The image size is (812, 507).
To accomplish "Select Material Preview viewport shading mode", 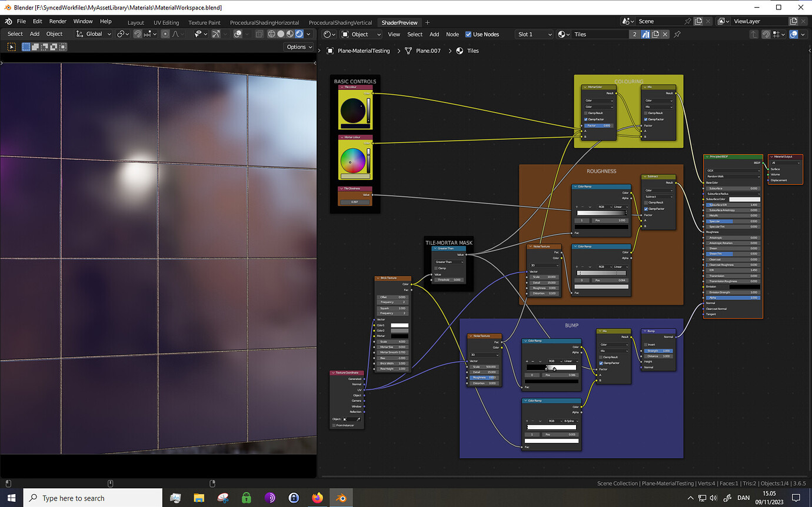I will (289, 34).
